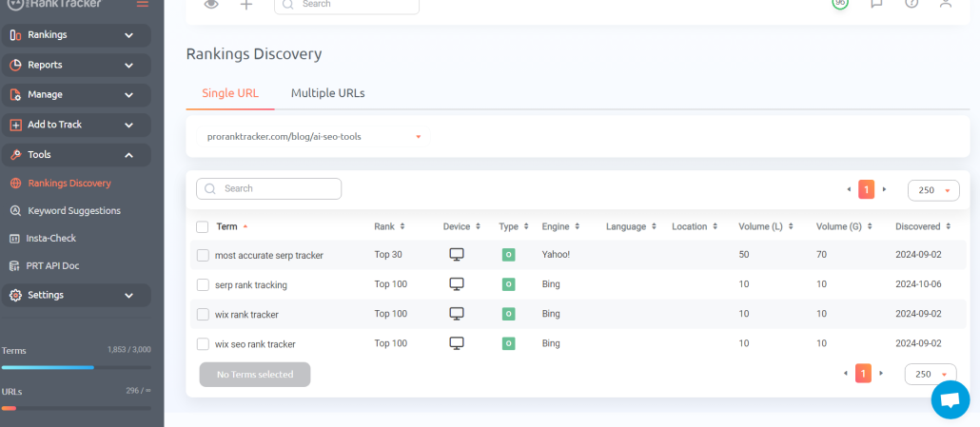Click the Keyword Suggestions icon

16,211
